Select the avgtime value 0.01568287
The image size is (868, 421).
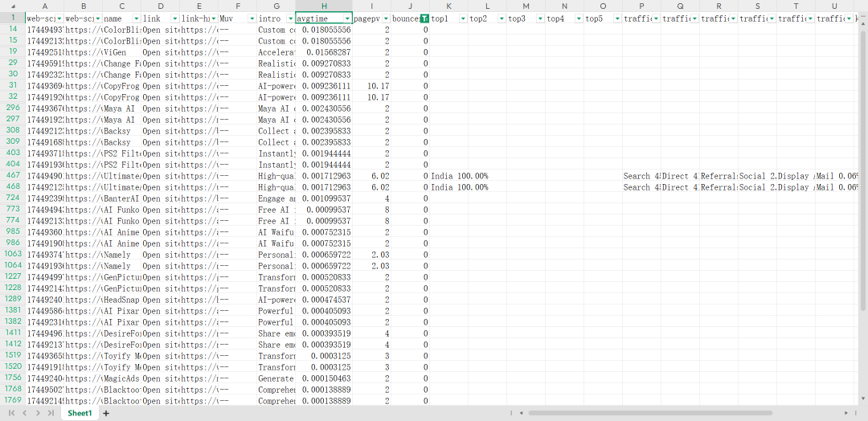coord(324,52)
